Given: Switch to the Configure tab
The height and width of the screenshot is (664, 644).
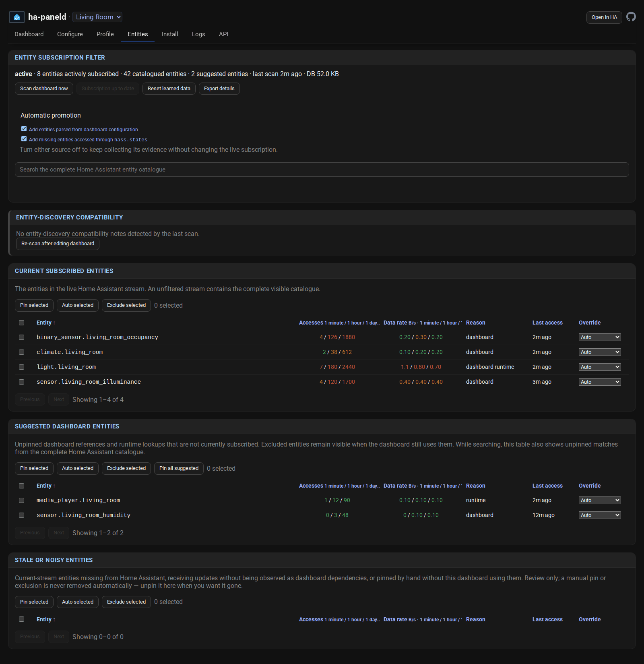Looking at the screenshot, I should [70, 34].
